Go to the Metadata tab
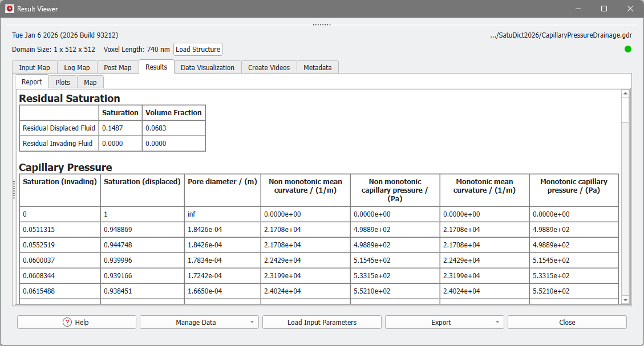Image resolution: width=644 pixels, height=346 pixels. pyautogui.click(x=317, y=67)
